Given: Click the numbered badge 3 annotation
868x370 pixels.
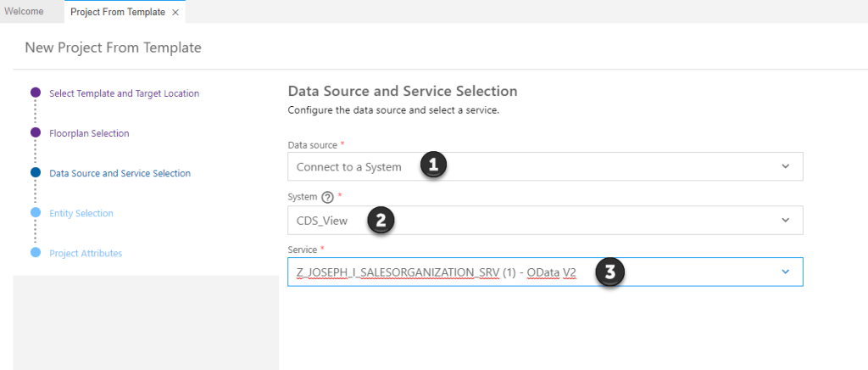Looking at the screenshot, I should click(x=609, y=272).
